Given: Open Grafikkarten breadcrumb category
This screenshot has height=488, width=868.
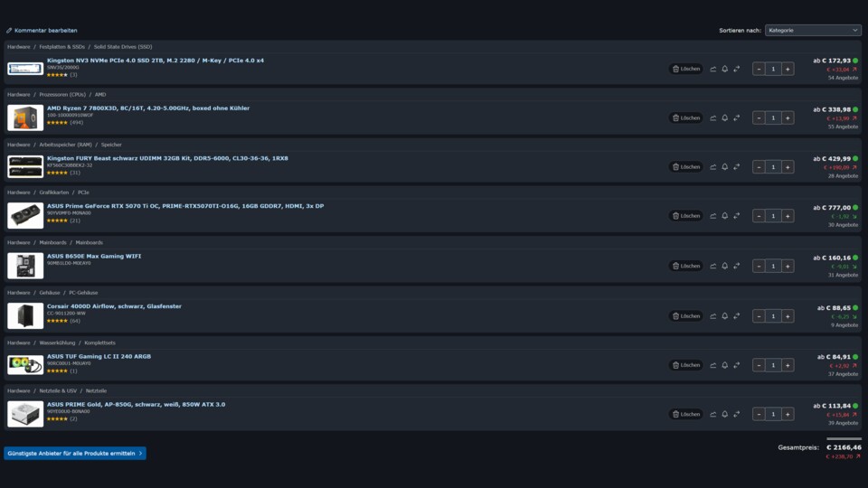Looking at the screenshot, I should [53, 192].
